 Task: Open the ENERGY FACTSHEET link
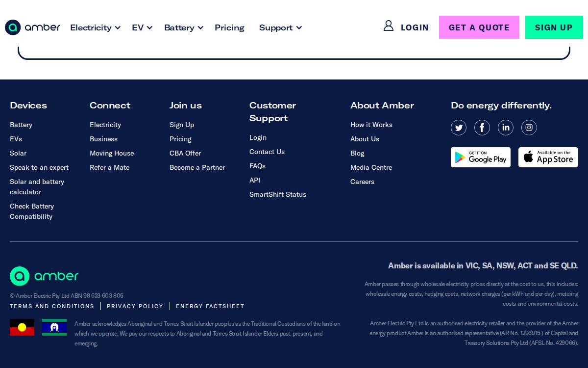click(210, 306)
